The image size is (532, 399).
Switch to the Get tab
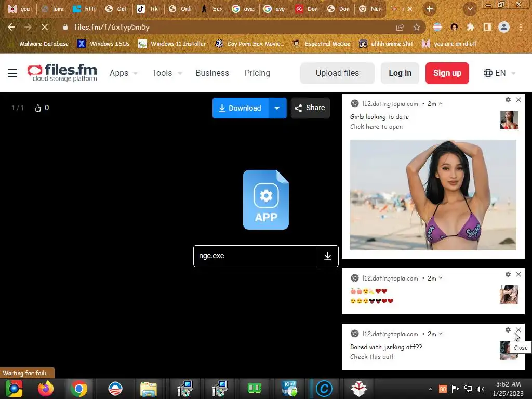click(116, 9)
